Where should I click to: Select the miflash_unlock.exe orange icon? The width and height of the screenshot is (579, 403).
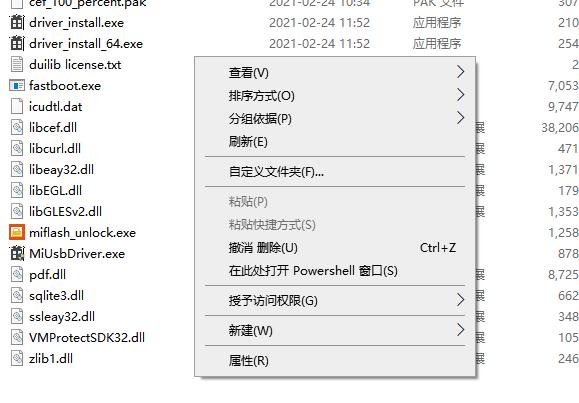[x=17, y=232]
